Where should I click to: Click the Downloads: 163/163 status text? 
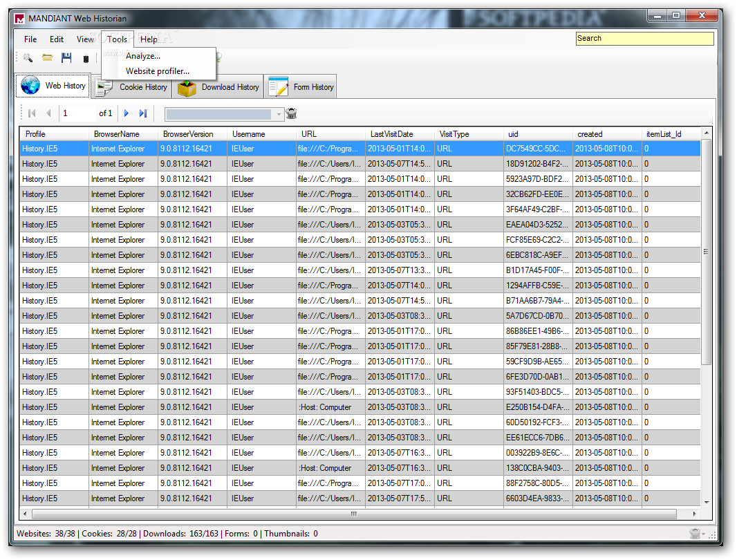click(180, 534)
